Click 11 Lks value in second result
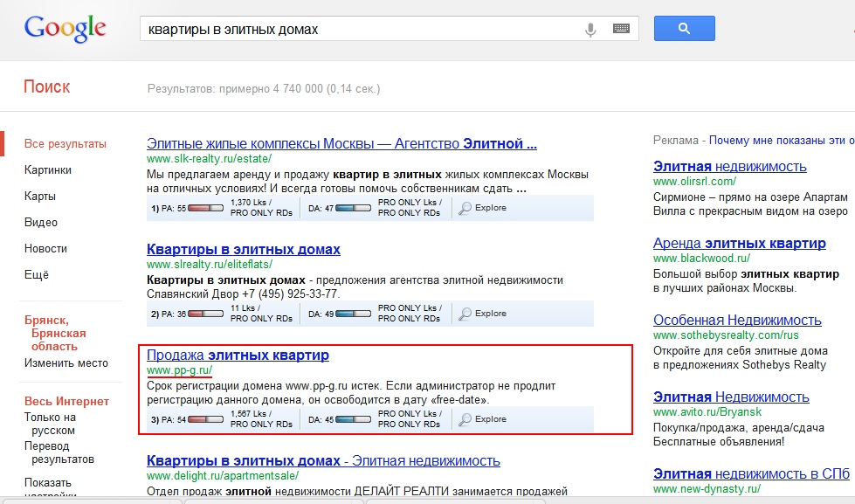The image size is (855, 504). coord(245,308)
